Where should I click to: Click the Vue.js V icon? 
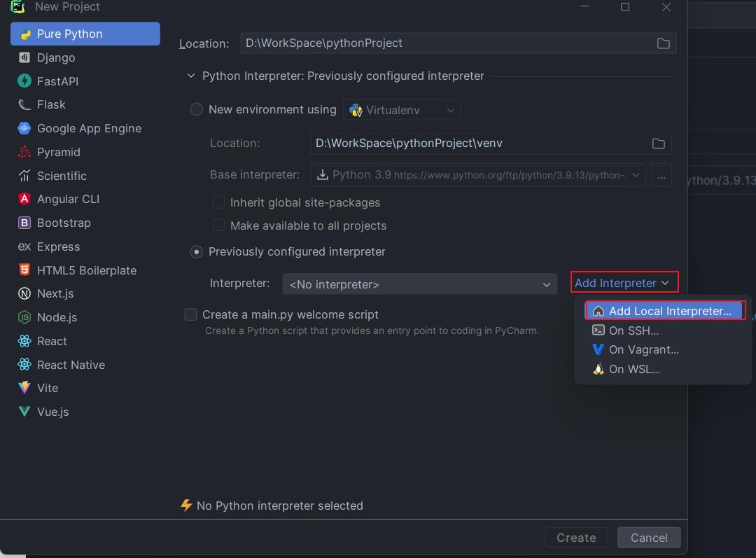(24, 412)
